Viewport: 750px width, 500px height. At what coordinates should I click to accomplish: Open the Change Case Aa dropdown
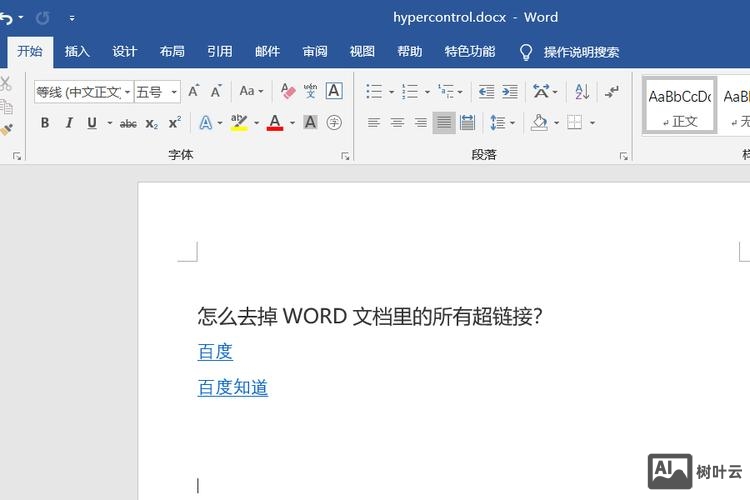coord(252,91)
